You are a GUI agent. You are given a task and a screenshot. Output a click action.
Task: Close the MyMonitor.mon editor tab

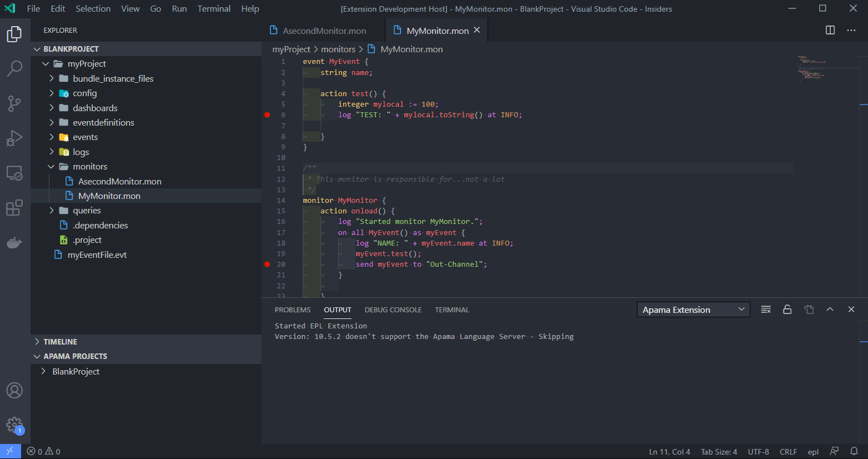click(476, 30)
